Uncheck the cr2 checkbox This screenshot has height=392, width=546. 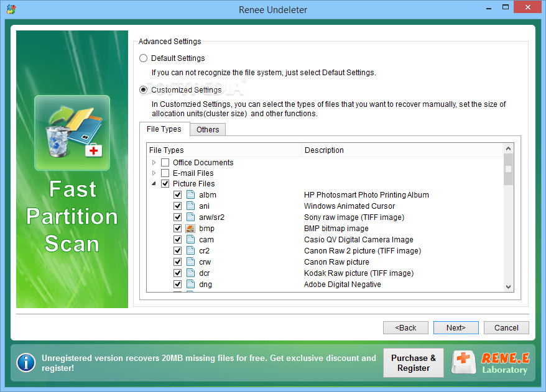[178, 250]
